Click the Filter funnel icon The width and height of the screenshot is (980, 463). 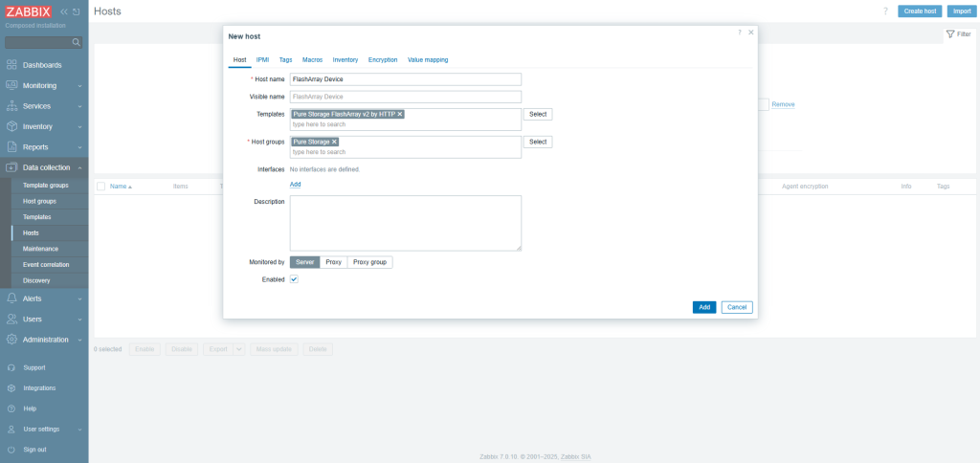[x=950, y=34]
